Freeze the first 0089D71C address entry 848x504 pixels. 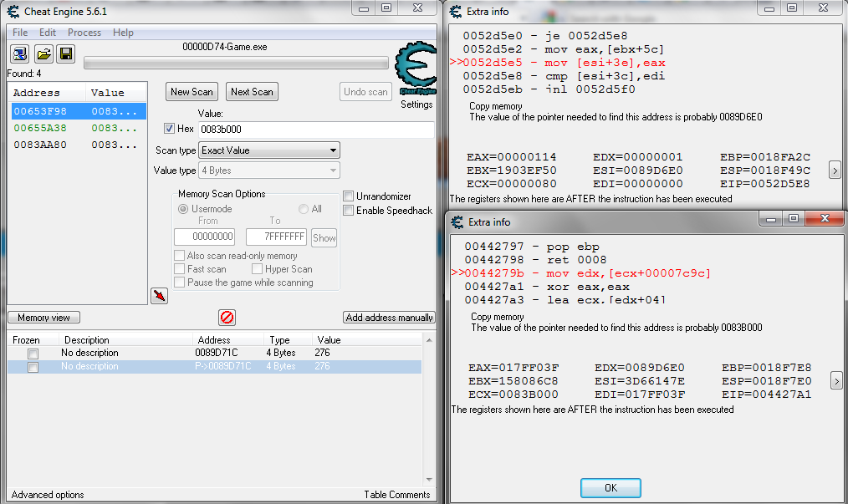(33, 354)
